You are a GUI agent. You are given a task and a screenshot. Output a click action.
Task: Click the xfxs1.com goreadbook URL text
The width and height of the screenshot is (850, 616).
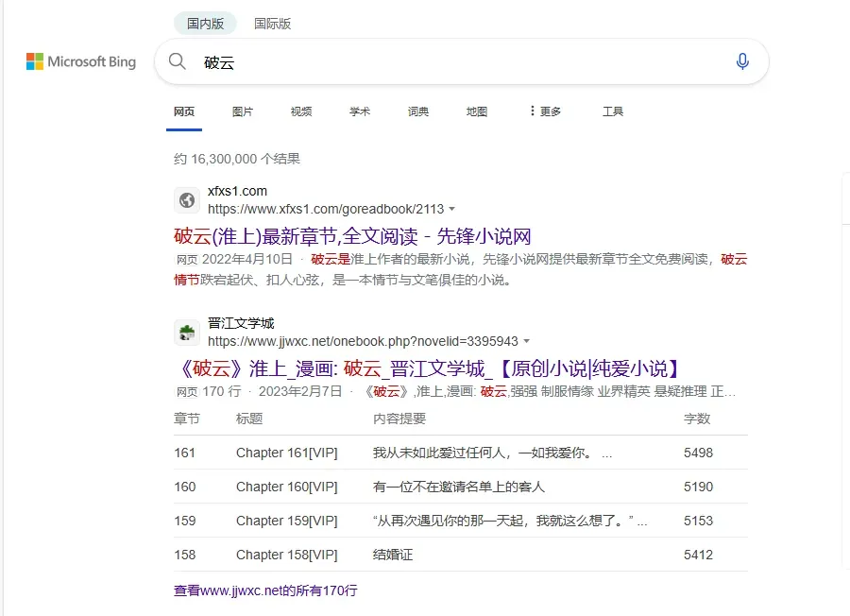coord(326,209)
